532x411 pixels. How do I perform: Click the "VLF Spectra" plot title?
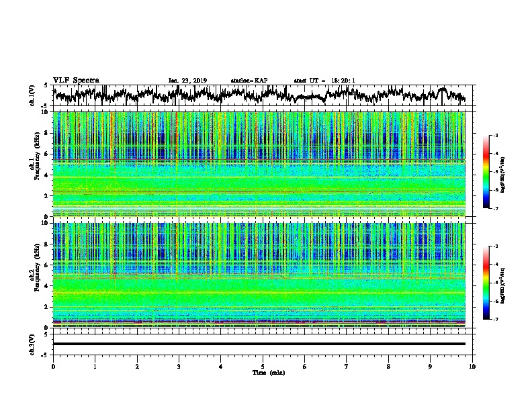pyautogui.click(x=76, y=81)
